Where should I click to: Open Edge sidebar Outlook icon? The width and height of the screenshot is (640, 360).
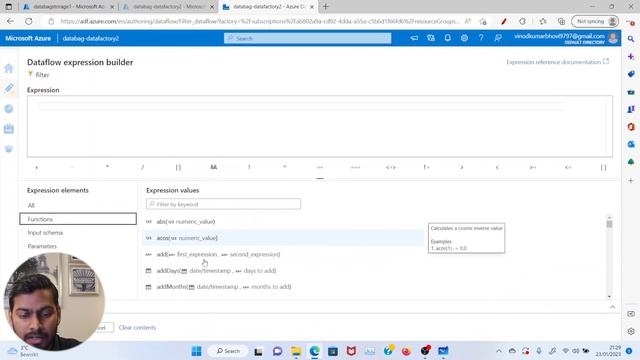631,144
